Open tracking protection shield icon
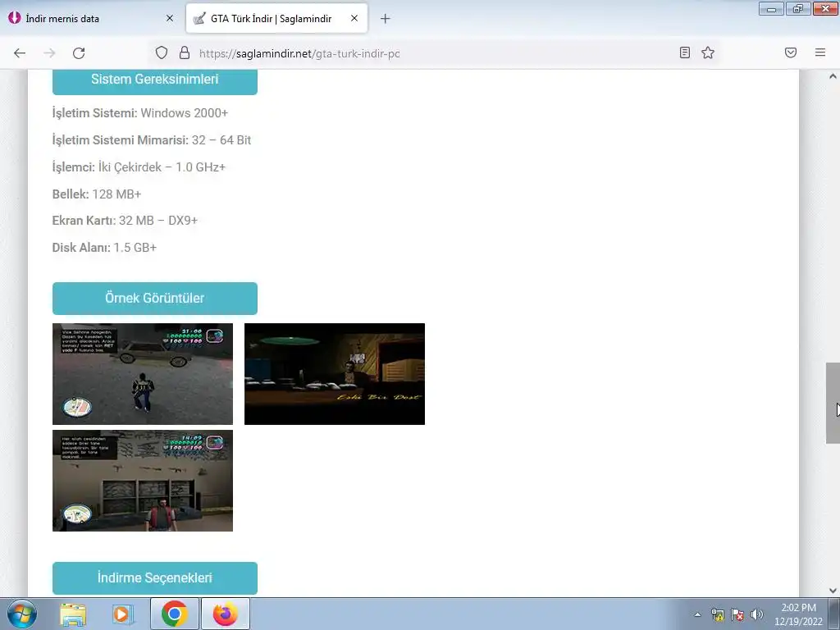 click(162, 52)
